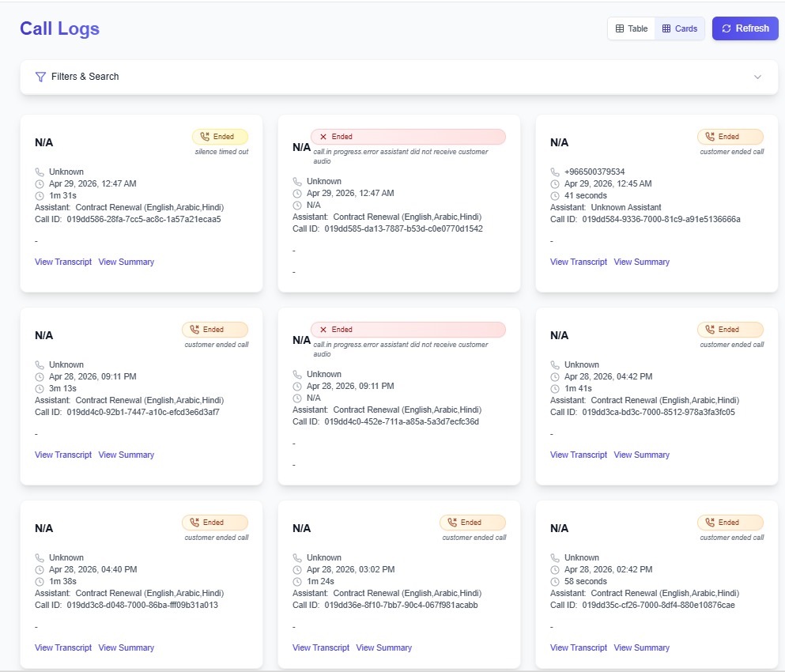Click Ended badge on 1m 38s call card
This screenshot has width=785, height=672.
[x=215, y=523]
